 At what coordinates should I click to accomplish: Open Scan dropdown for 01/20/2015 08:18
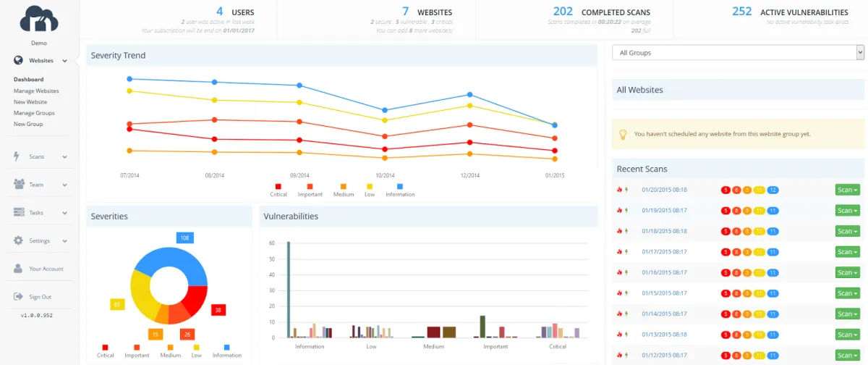click(847, 190)
